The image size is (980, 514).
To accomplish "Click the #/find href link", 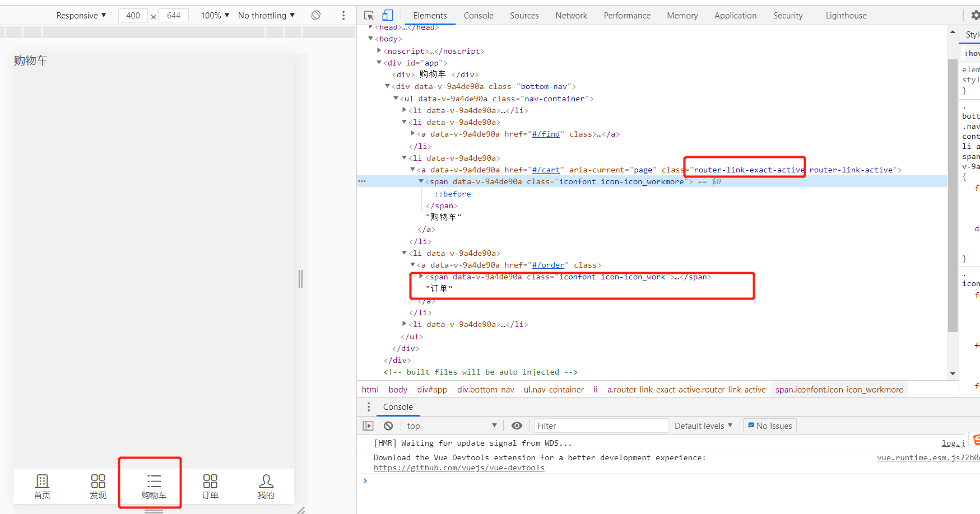I will pos(546,134).
